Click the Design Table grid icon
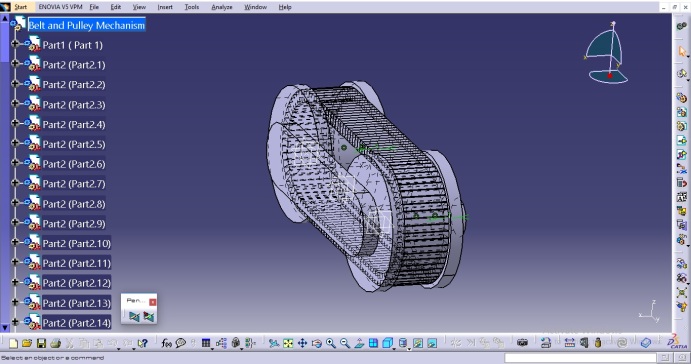 tap(206, 343)
